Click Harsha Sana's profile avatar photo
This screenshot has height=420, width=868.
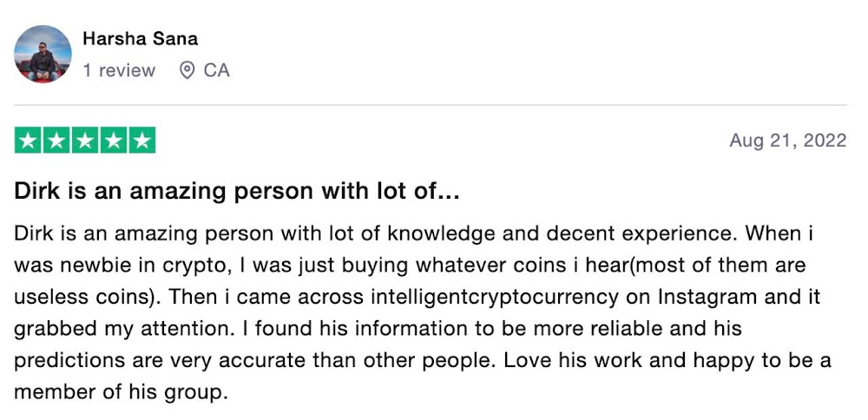click(43, 54)
